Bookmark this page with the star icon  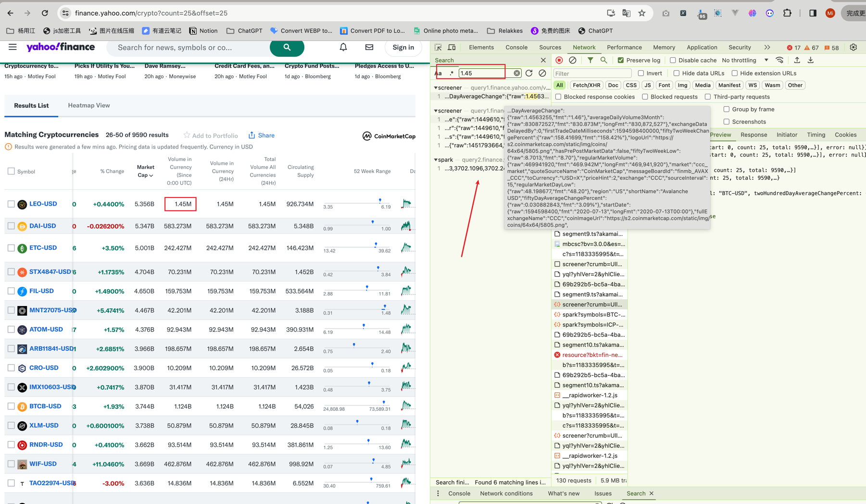pos(642,13)
